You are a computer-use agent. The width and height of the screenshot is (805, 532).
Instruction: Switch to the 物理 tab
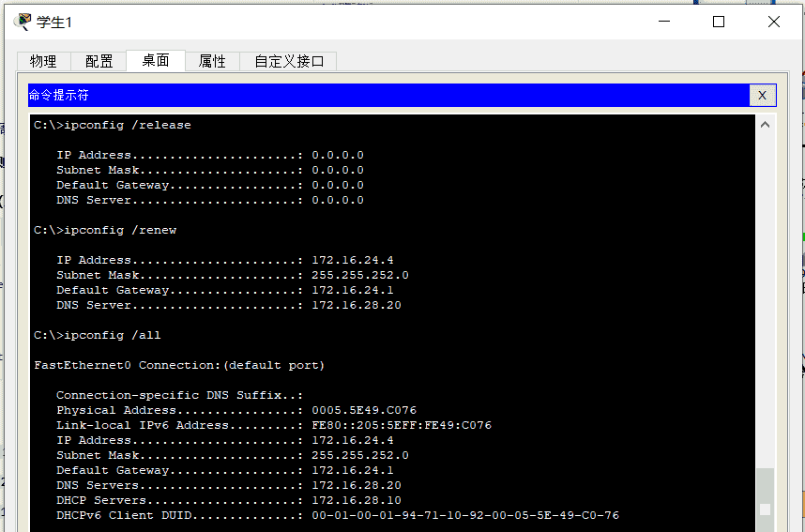pos(43,61)
